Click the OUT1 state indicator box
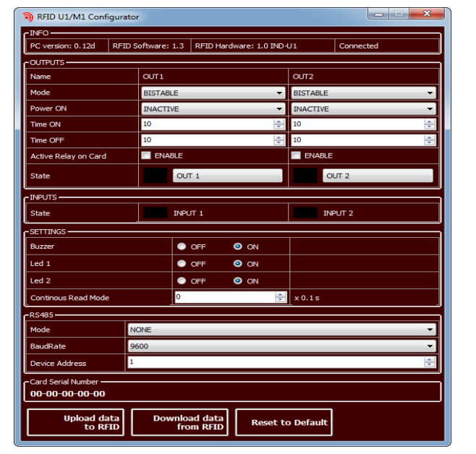The width and height of the screenshot is (476, 454). click(155, 176)
